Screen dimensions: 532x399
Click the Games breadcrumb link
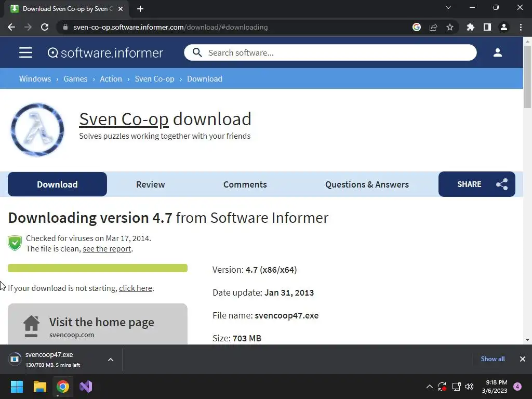(x=75, y=79)
